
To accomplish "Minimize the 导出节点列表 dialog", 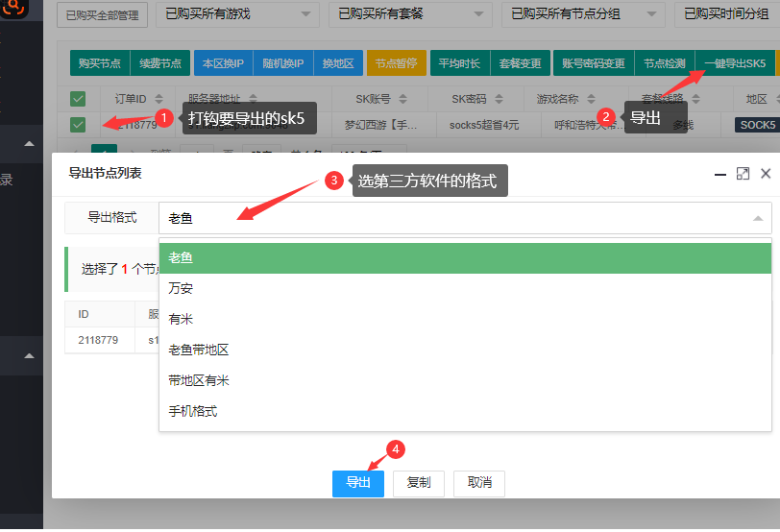I will [719, 174].
